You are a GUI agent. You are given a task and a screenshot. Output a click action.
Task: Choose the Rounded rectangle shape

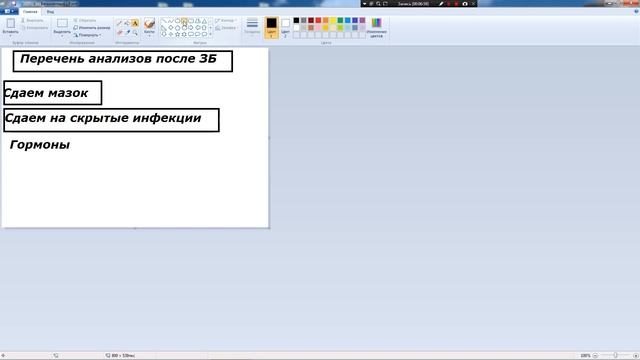[x=191, y=21]
